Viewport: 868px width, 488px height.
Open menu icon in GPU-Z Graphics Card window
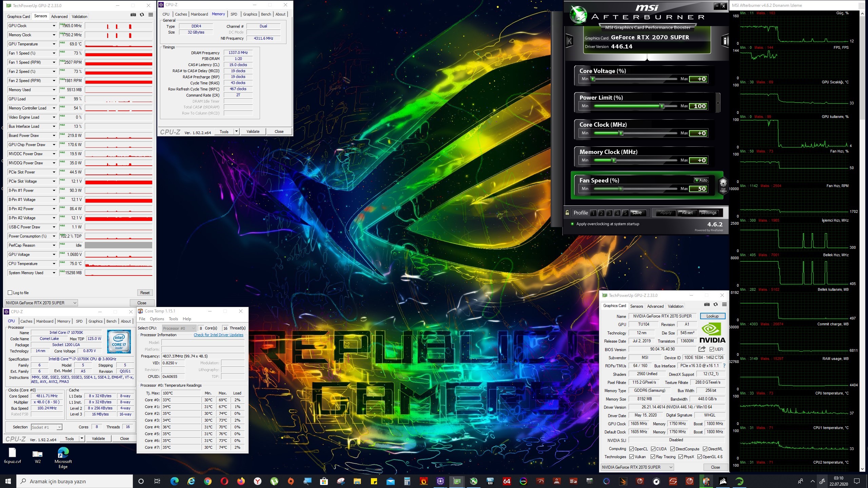pyautogui.click(x=724, y=305)
